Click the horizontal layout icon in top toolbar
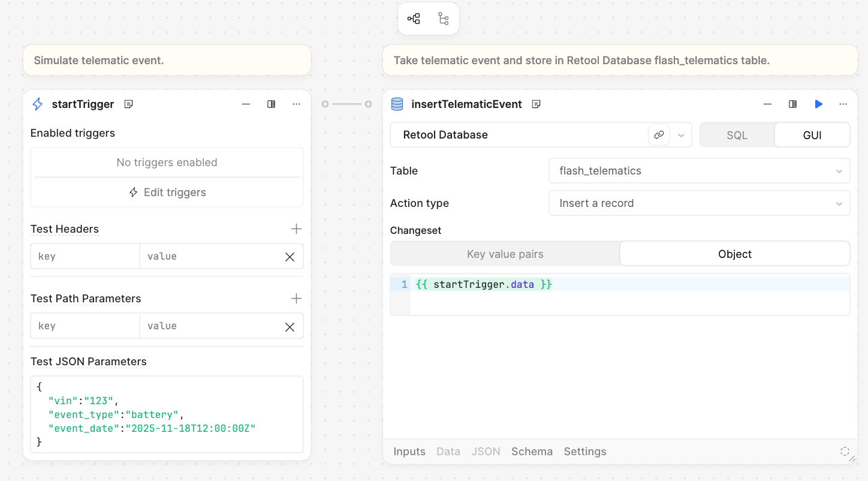The width and height of the screenshot is (868, 481). 414,19
